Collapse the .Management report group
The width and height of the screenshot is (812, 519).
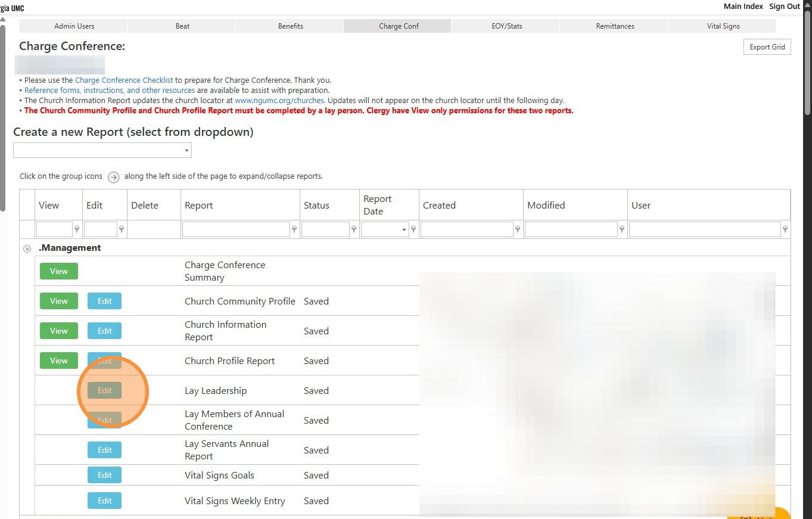[27, 248]
